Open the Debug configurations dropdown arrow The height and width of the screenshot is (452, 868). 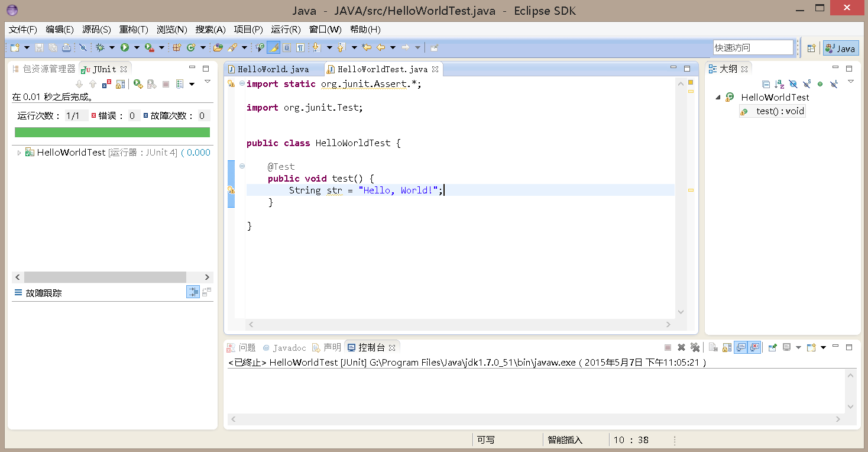coord(111,47)
